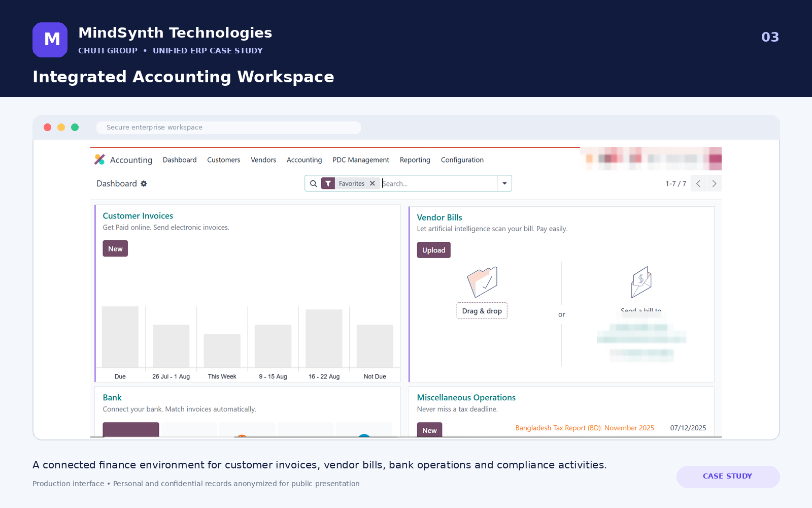Click the search magnifier icon
This screenshot has height=508, width=812.
click(x=314, y=183)
